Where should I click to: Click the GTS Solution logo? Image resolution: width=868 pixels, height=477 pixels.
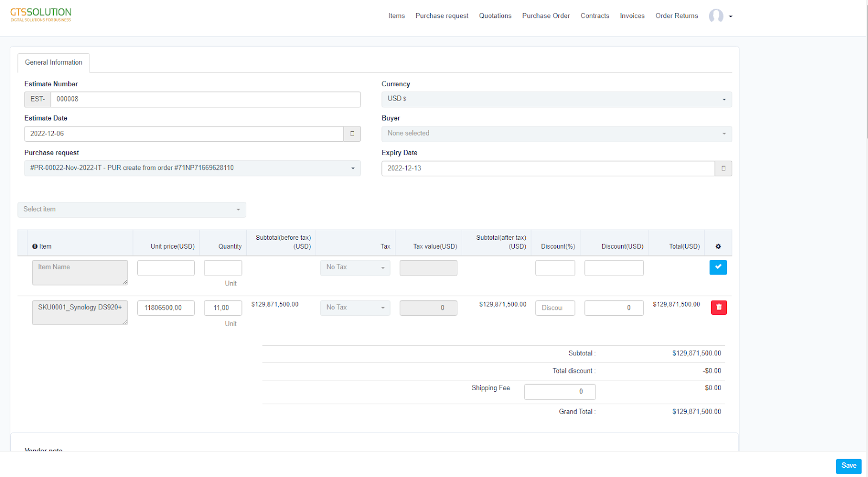41,15
